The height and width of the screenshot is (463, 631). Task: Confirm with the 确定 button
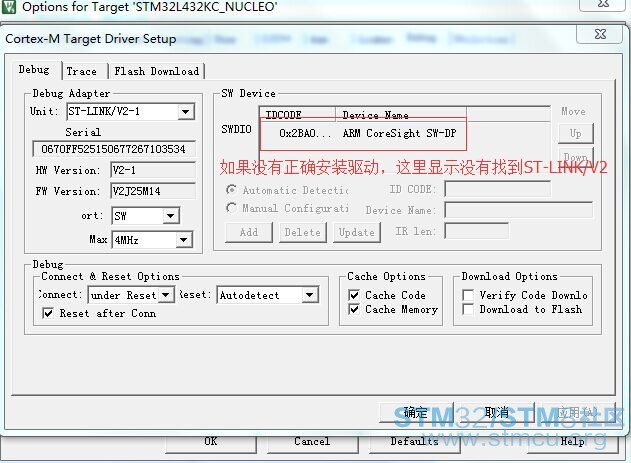(x=417, y=413)
